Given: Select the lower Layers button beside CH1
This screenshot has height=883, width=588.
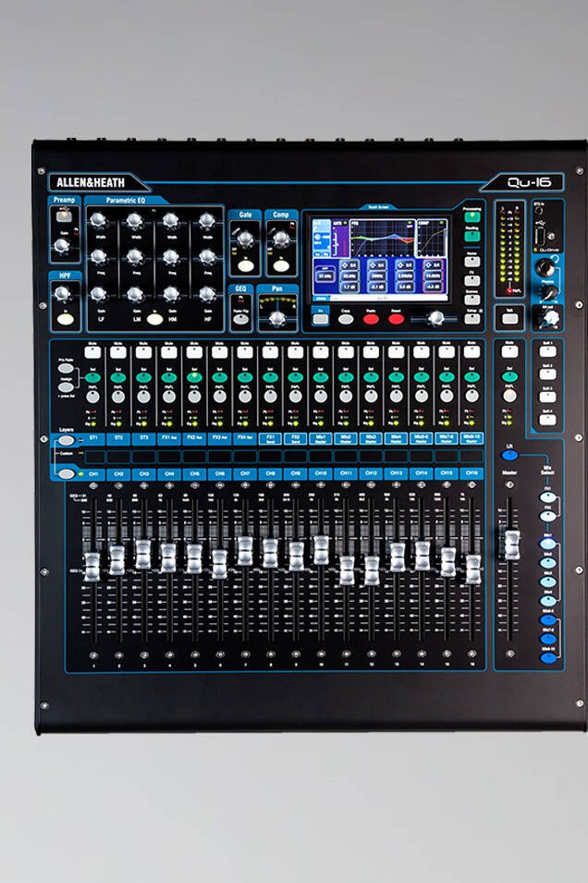Looking at the screenshot, I should click(x=66, y=473).
